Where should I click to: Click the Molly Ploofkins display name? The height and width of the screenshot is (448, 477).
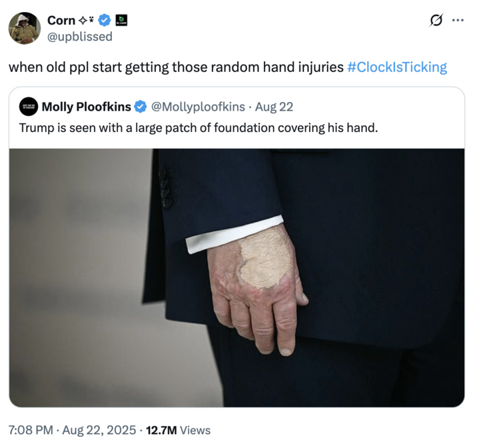(86, 107)
